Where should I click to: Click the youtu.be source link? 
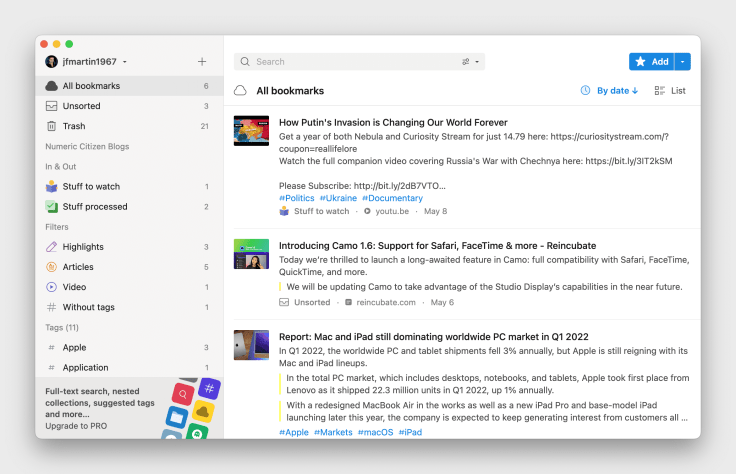(x=392, y=211)
